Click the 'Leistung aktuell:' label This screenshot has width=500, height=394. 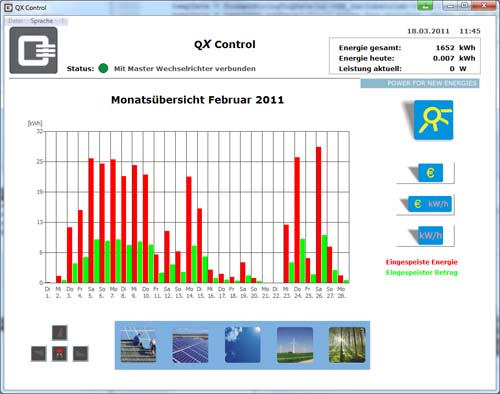click(370, 69)
